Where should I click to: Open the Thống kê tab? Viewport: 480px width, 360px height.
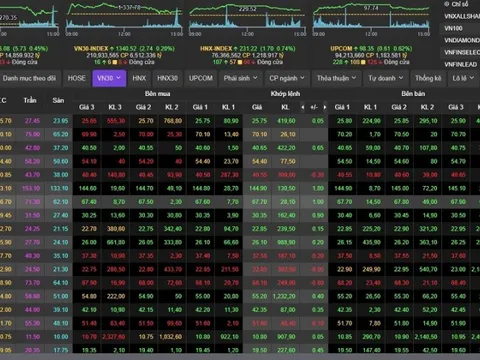click(428, 78)
